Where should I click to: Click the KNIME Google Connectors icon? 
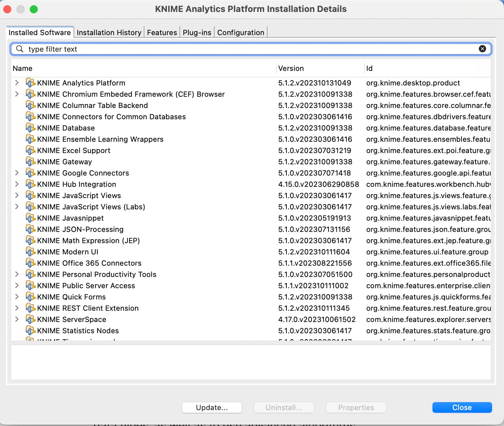[x=30, y=173]
